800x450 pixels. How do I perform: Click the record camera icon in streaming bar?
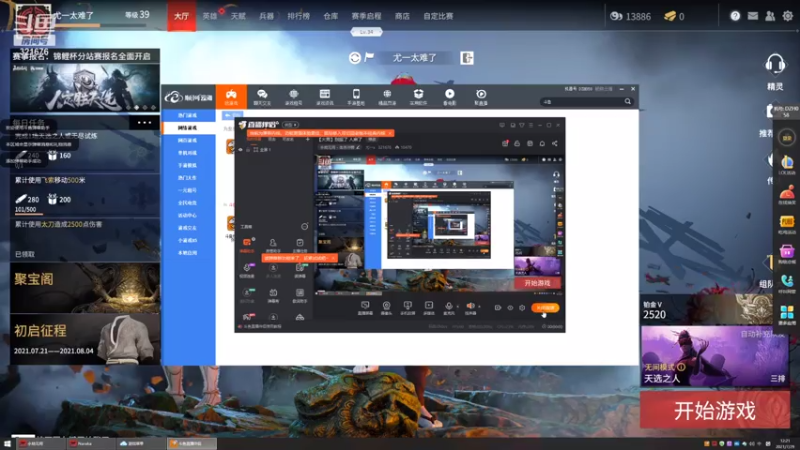click(x=497, y=308)
